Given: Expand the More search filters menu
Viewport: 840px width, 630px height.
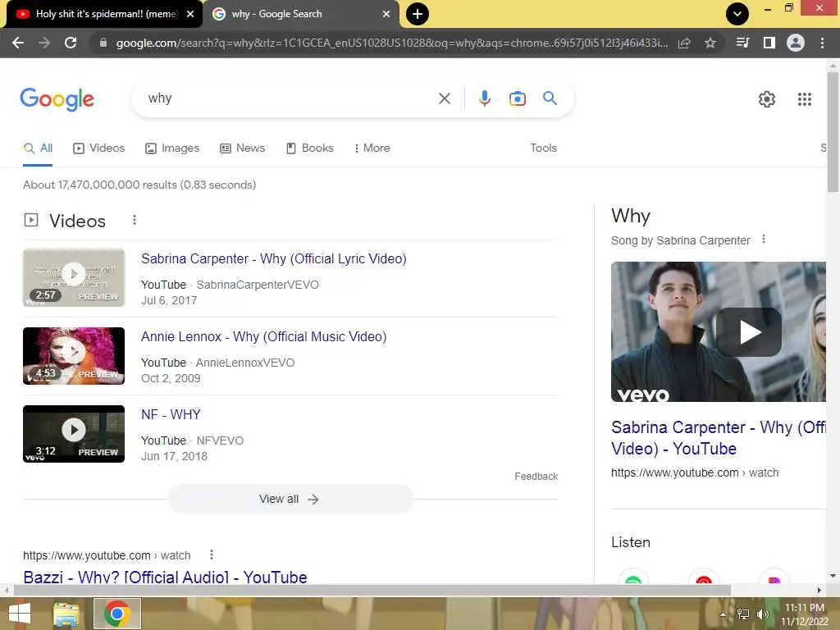Looking at the screenshot, I should point(372,148).
